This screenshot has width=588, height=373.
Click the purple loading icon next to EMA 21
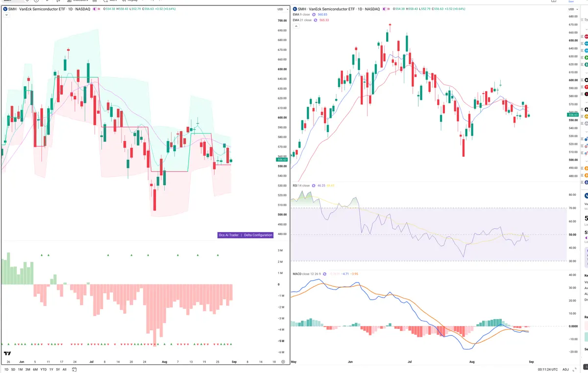click(x=316, y=20)
